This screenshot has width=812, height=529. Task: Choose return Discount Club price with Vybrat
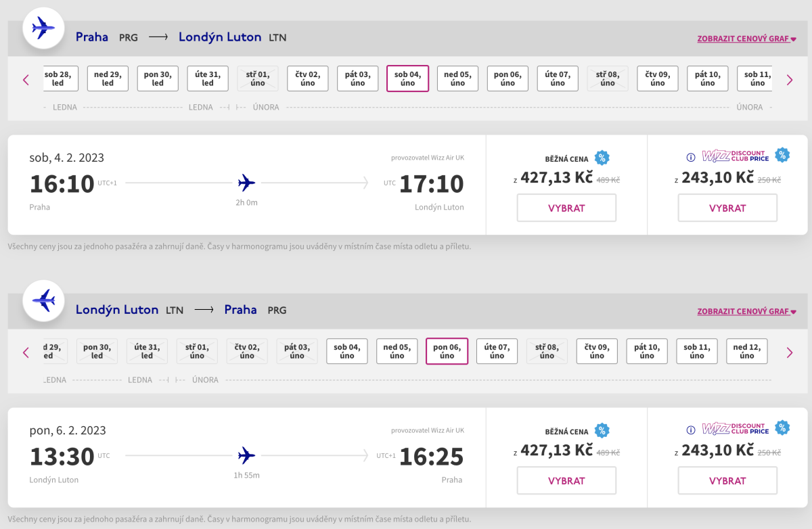click(x=727, y=480)
